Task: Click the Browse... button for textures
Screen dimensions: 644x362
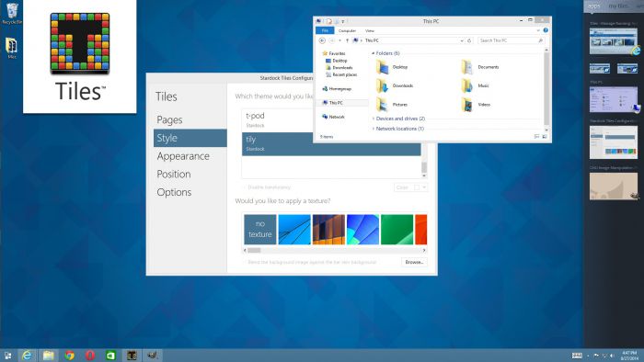Action: [x=414, y=262]
